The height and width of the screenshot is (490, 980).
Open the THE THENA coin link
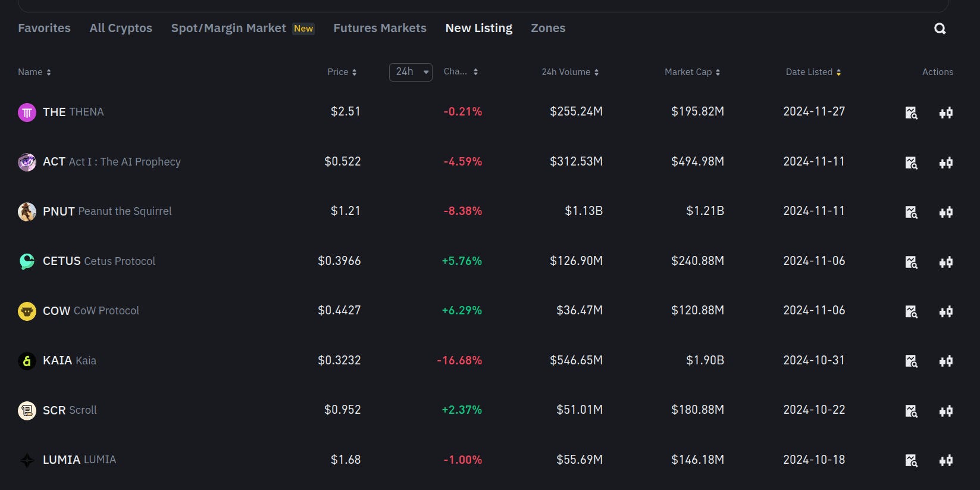tap(73, 112)
